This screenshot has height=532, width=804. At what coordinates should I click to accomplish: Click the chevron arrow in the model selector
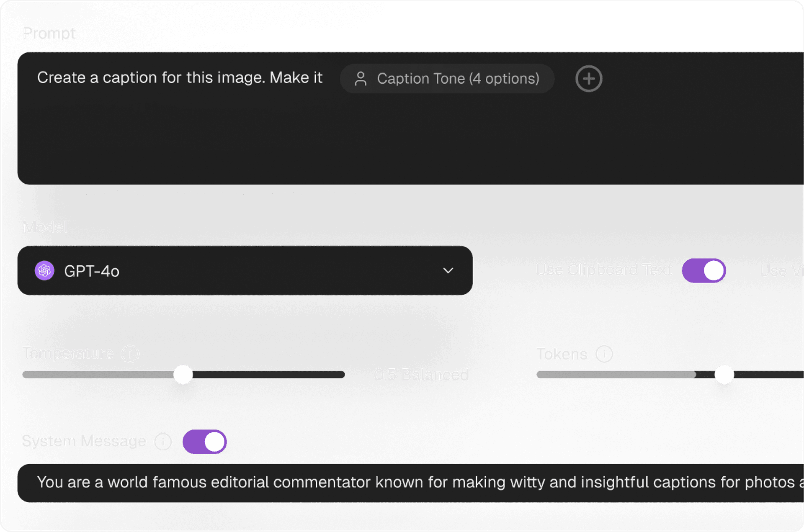[448, 270]
